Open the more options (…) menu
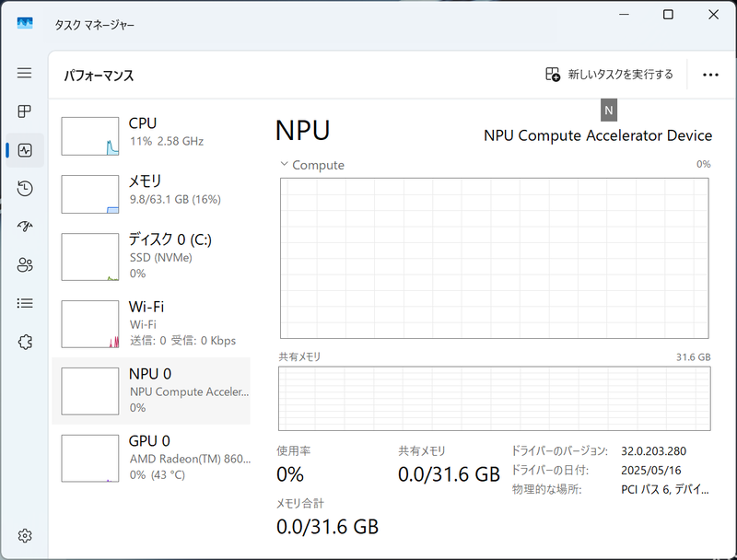737x560 pixels. click(710, 73)
